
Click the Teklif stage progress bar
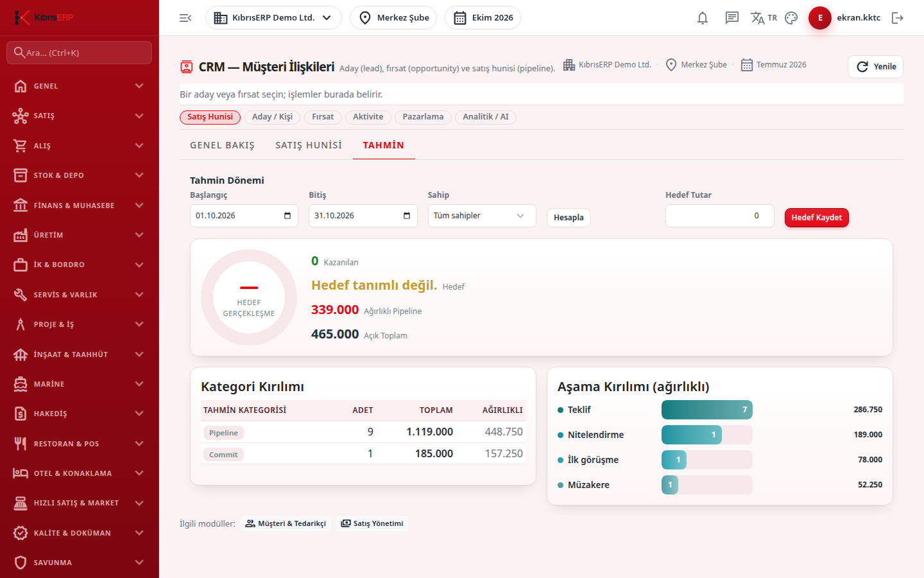[x=707, y=410]
